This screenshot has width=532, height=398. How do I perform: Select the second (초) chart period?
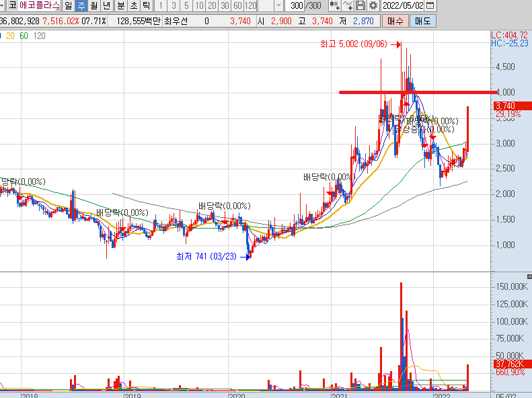133,5
